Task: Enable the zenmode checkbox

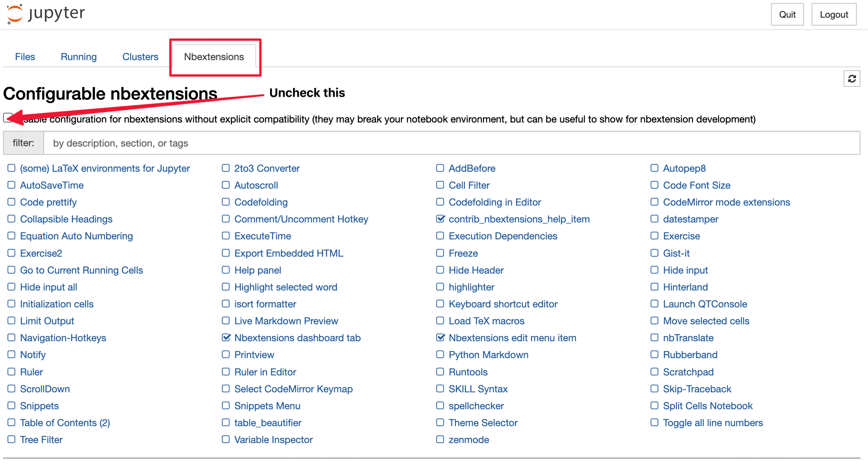Action: pos(440,439)
